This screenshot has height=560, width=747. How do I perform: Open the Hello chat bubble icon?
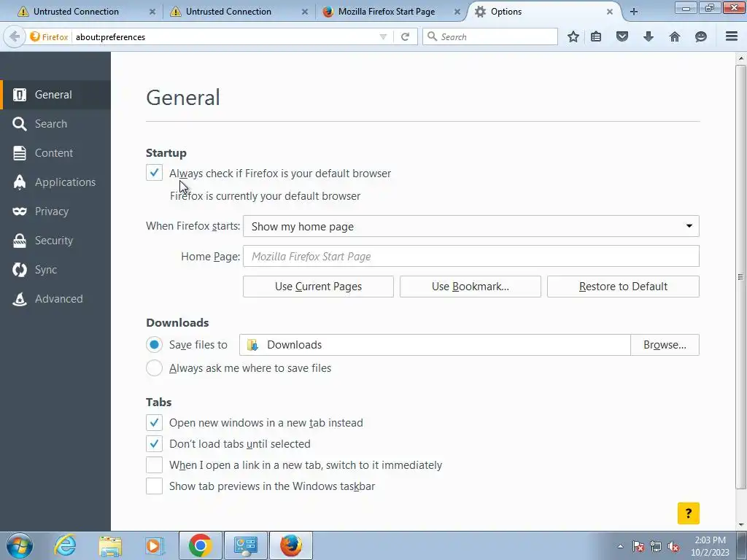[x=701, y=36]
